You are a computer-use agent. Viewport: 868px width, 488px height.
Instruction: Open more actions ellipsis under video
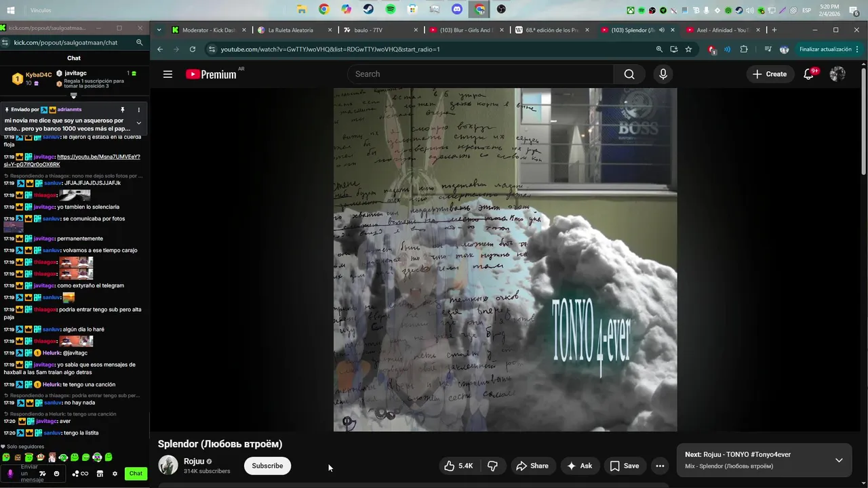pyautogui.click(x=660, y=466)
